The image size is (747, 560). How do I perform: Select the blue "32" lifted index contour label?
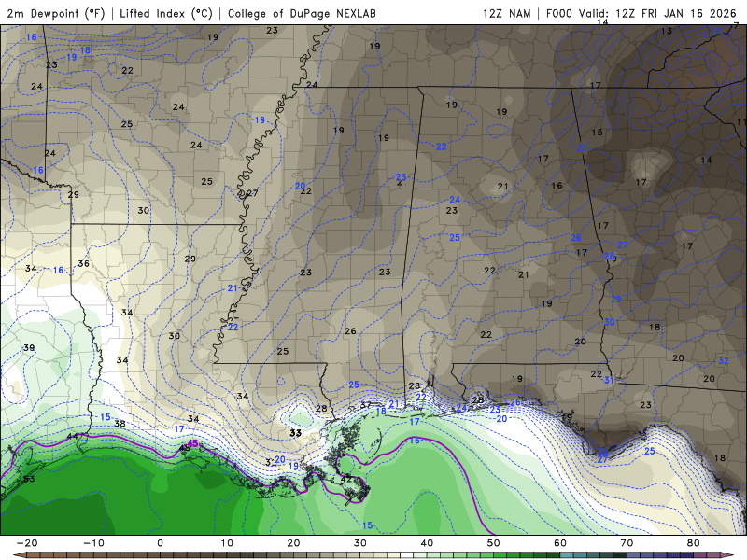click(x=724, y=360)
